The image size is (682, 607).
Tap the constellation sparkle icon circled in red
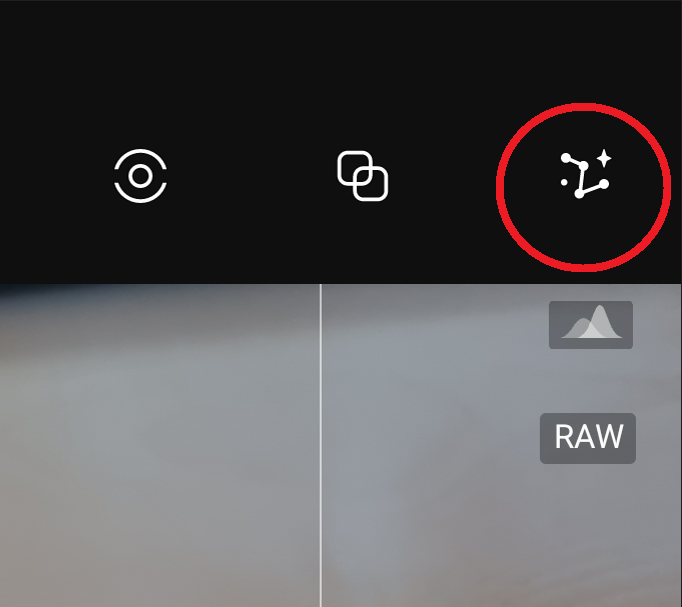tap(586, 175)
